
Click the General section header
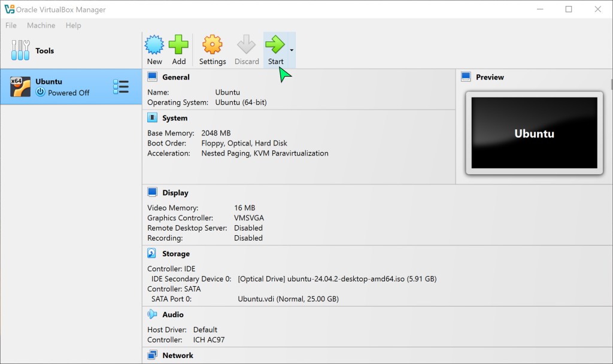point(175,77)
